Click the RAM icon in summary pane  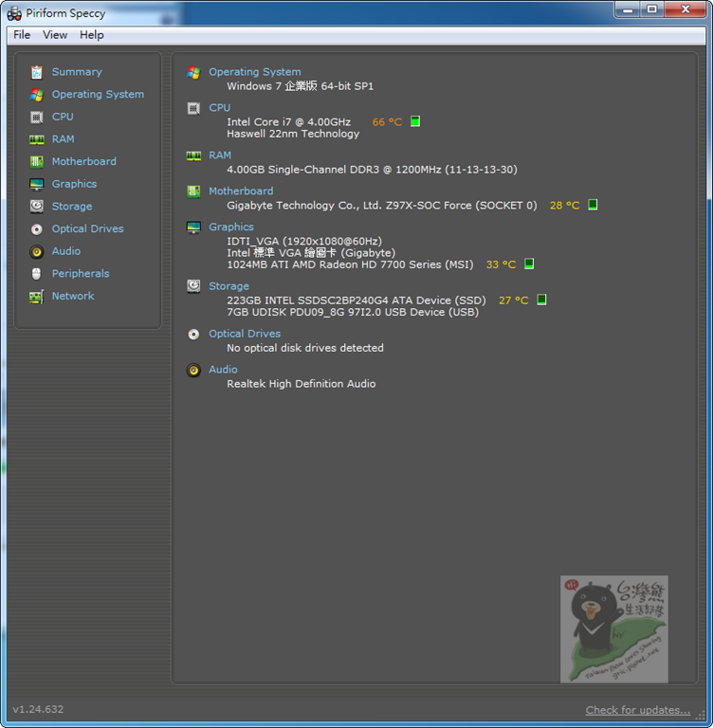[193, 155]
